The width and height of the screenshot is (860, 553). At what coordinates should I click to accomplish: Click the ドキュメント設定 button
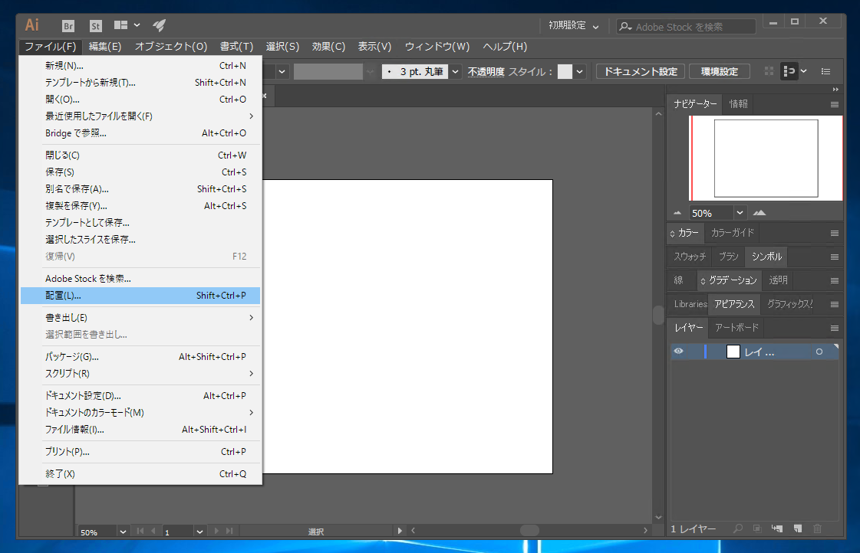pos(641,71)
